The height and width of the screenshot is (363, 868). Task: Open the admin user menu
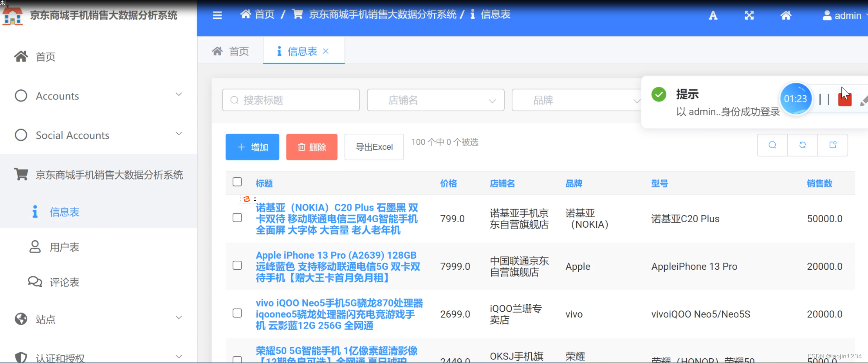tap(845, 15)
